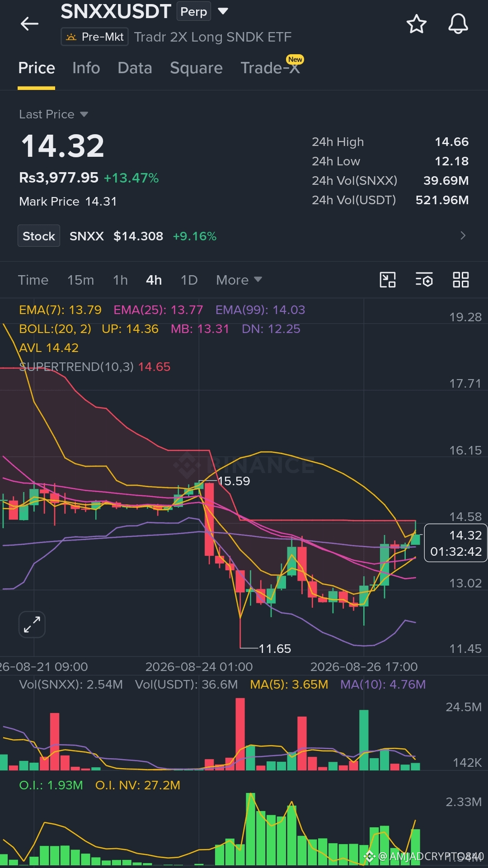Viewport: 488px width, 868px height.
Task: Tap the SNXX stock price $14.308
Action: pyautogui.click(x=138, y=236)
